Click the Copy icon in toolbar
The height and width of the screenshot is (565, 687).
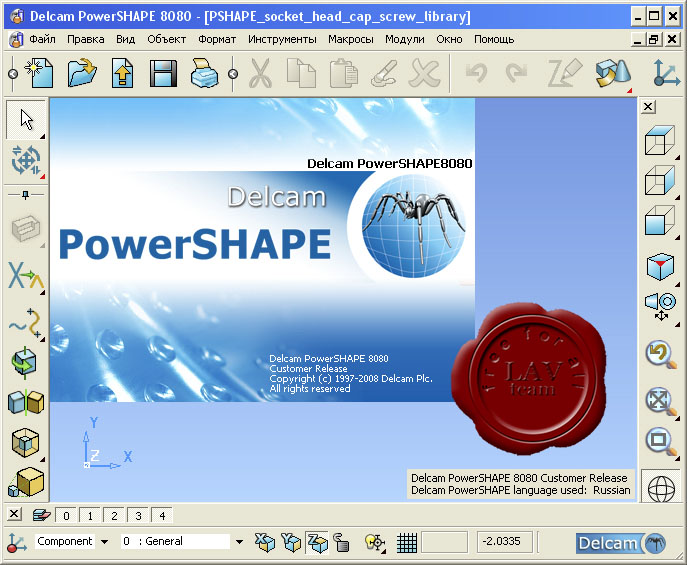[x=301, y=73]
